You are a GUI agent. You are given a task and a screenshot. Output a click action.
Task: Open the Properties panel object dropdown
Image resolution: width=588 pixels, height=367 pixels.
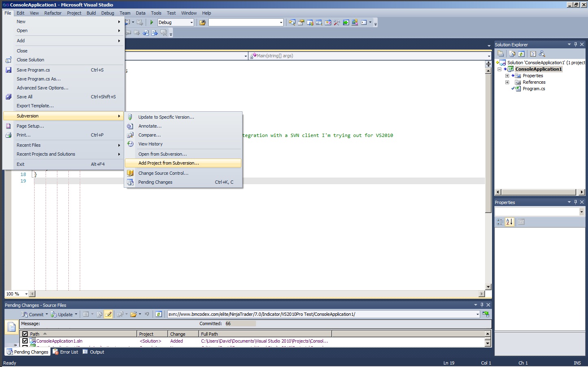coord(581,212)
